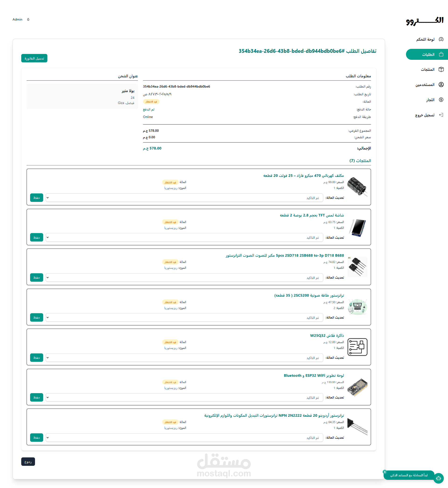Click the merchants dollar coin icon
This screenshot has width=448, height=488.
[441, 100]
